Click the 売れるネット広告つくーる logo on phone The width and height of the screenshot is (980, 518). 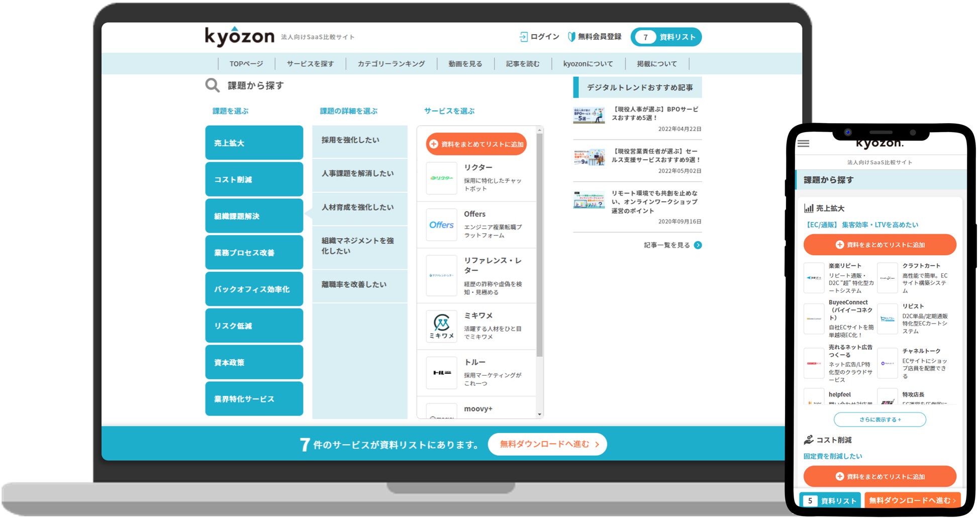click(814, 363)
